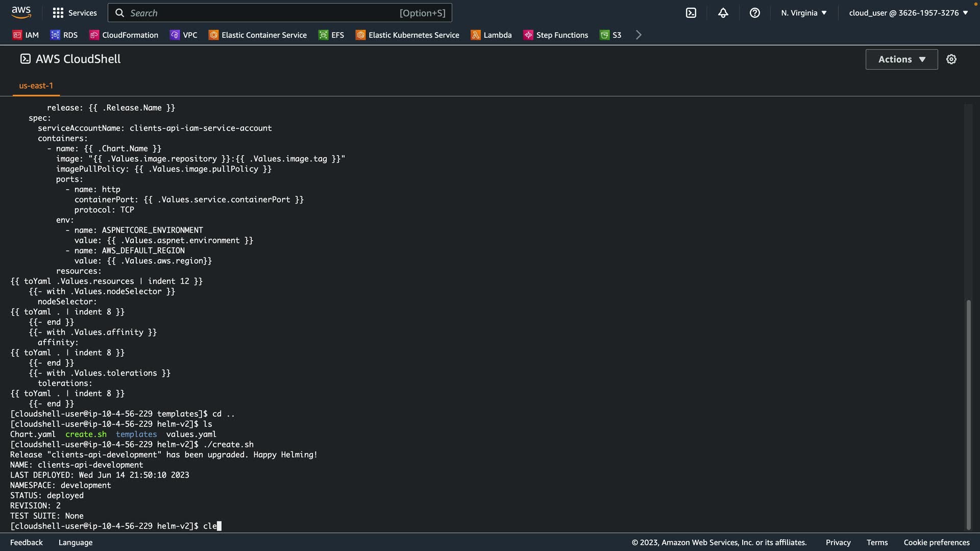Image resolution: width=980 pixels, height=551 pixels.
Task: Click the AWS logo home icon
Action: click(x=21, y=12)
